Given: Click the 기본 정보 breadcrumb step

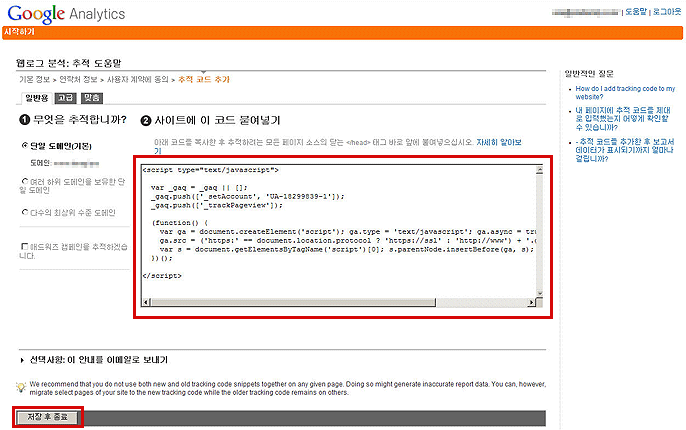Looking at the screenshot, I should click(34, 80).
